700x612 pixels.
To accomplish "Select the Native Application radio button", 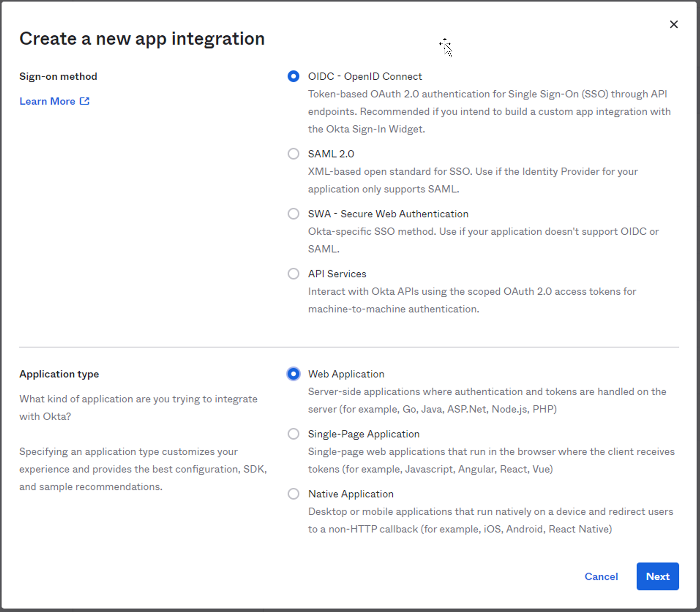I will click(x=293, y=494).
